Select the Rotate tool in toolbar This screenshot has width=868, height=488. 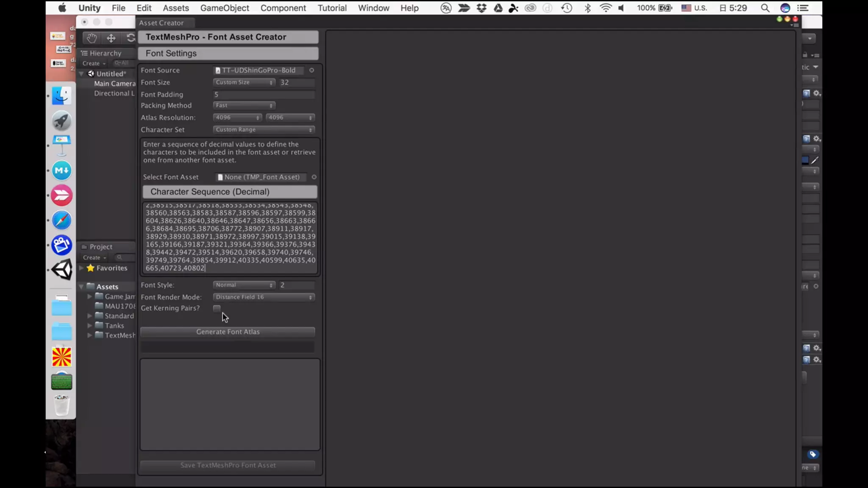pyautogui.click(x=130, y=38)
